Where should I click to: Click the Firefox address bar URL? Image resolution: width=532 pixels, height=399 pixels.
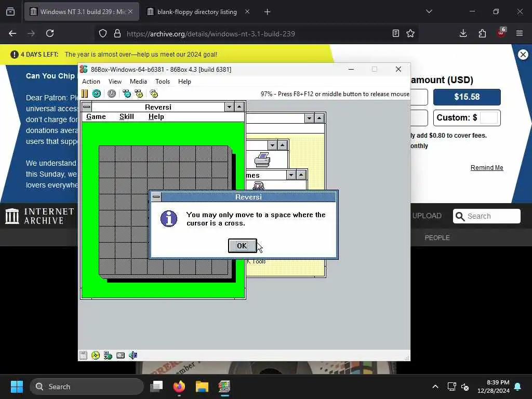pyautogui.click(x=211, y=34)
